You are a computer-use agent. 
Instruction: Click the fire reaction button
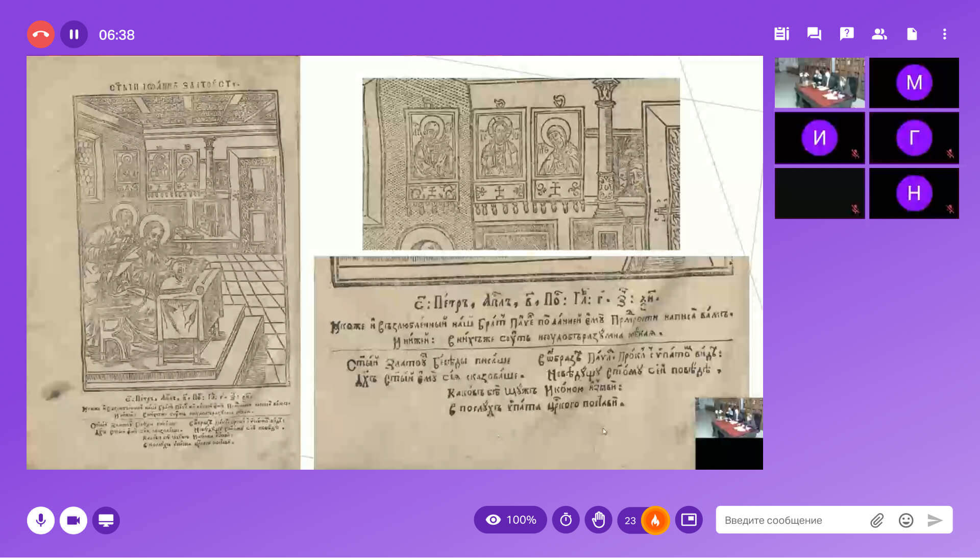tap(655, 520)
